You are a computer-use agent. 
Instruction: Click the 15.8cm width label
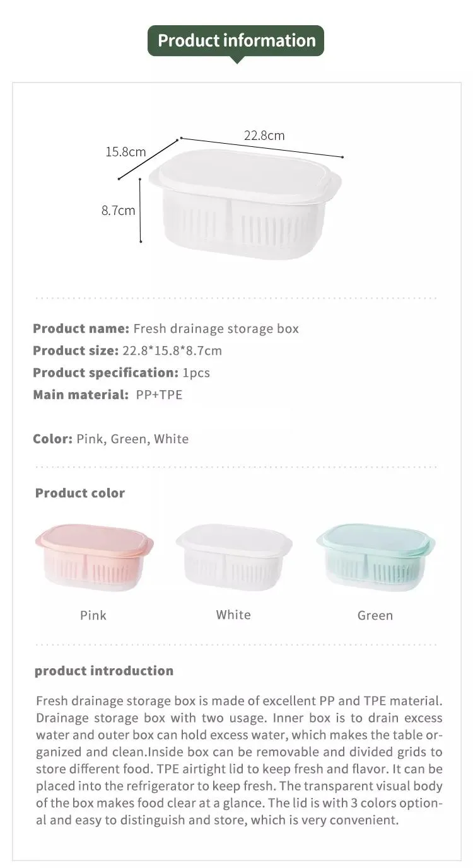(x=126, y=151)
